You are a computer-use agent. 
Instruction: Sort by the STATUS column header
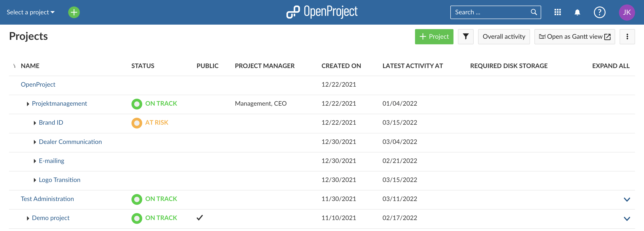tap(143, 66)
